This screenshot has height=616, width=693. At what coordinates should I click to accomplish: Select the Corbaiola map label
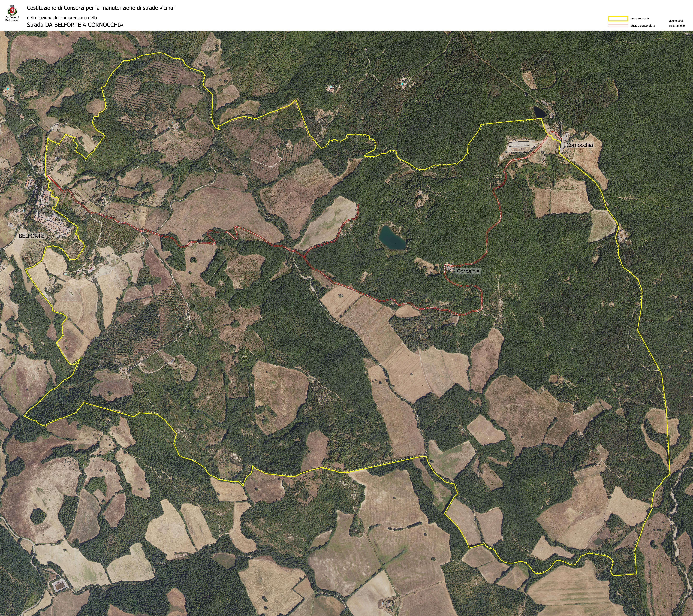(x=468, y=271)
